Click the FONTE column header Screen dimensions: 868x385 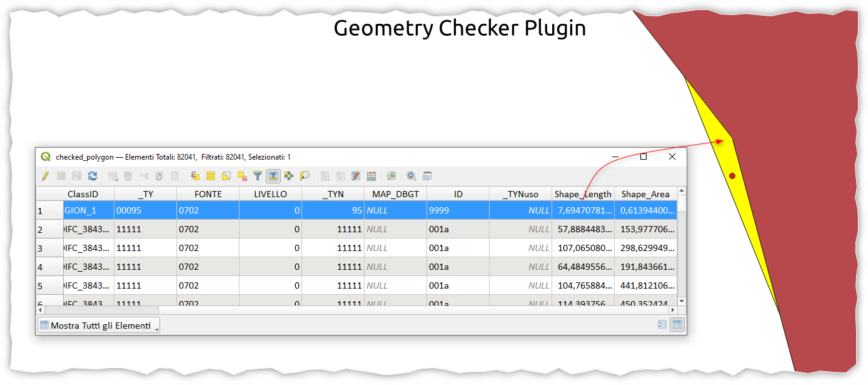(208, 194)
